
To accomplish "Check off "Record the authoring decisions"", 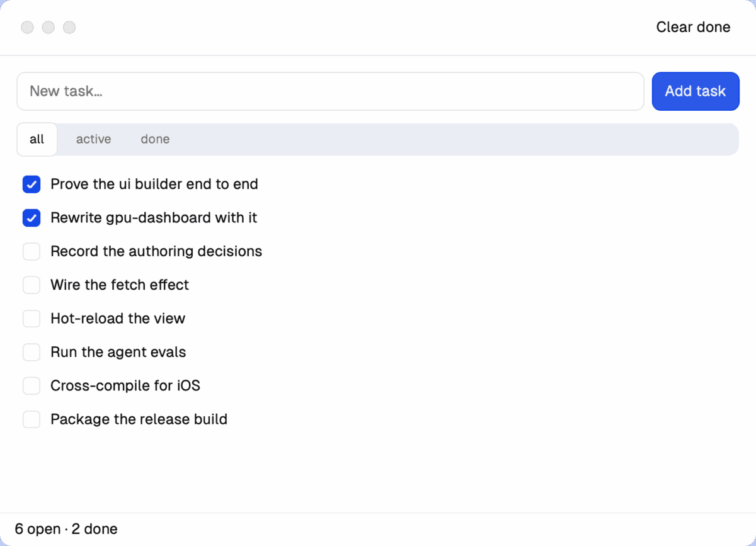I will tap(31, 251).
